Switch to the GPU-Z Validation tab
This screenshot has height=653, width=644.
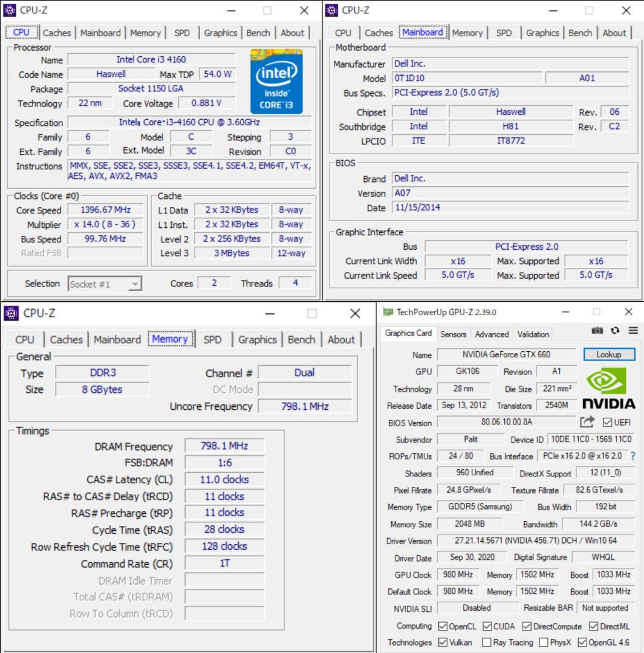pyautogui.click(x=533, y=334)
